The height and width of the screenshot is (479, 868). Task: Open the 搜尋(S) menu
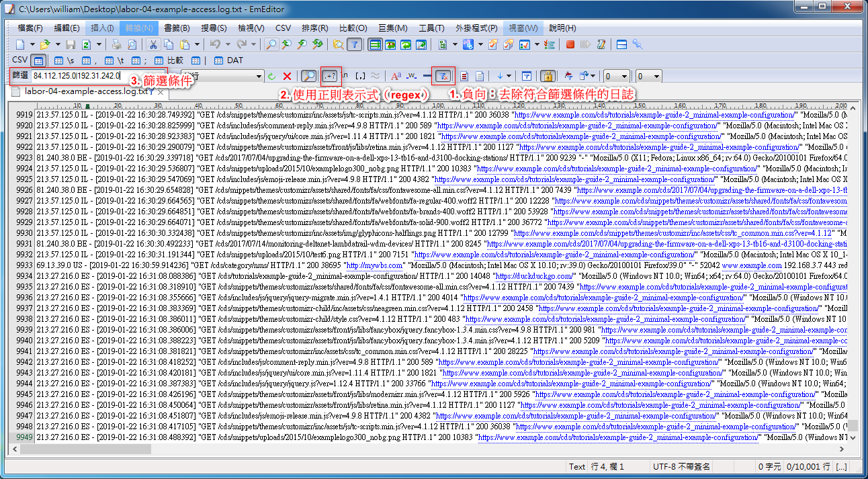(x=213, y=28)
